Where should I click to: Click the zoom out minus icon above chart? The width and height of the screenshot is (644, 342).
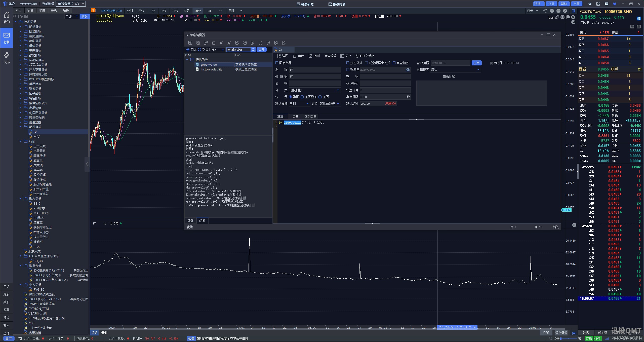coord(558,11)
